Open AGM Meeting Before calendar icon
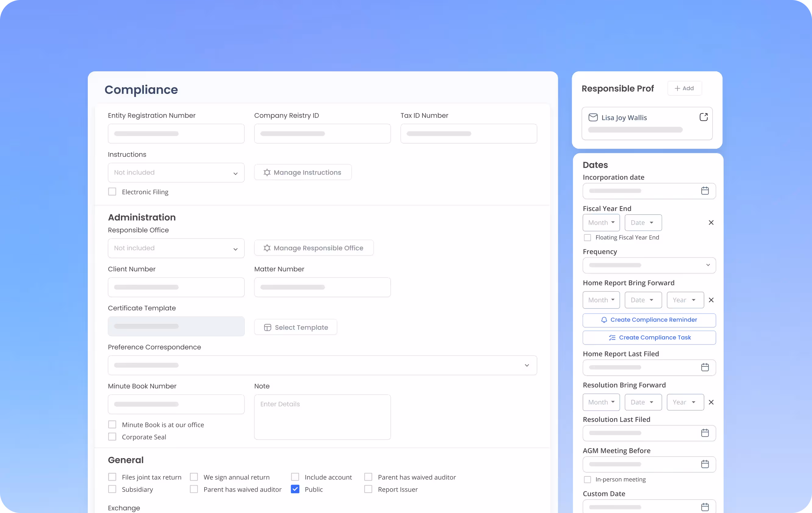The image size is (812, 513). coord(705,464)
